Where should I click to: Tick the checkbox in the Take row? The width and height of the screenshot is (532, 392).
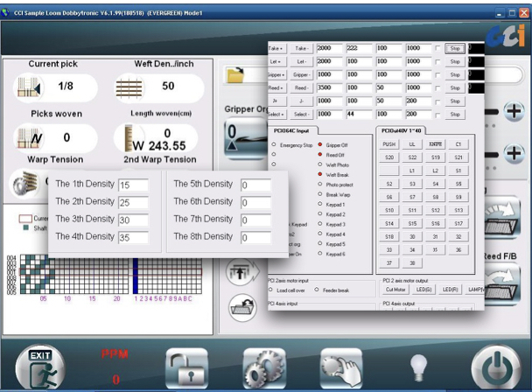(437, 48)
